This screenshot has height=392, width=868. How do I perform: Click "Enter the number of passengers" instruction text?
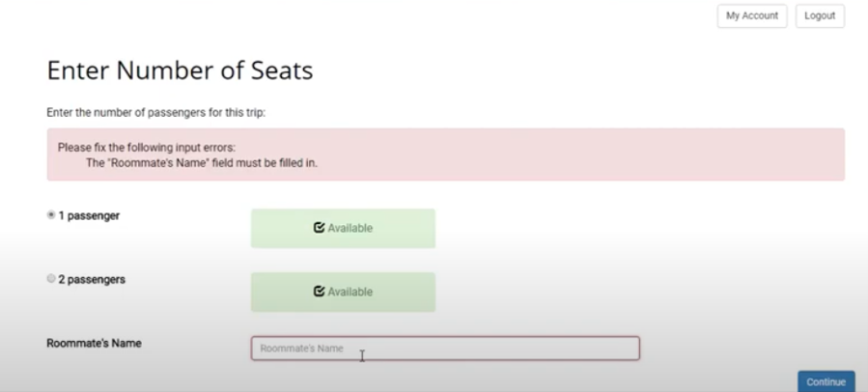pos(155,113)
